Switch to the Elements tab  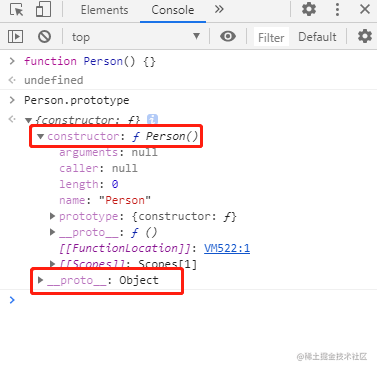click(104, 10)
